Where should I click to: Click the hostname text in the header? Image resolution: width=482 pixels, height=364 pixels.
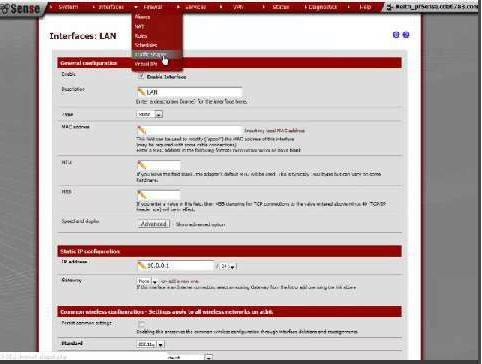coord(437,7)
